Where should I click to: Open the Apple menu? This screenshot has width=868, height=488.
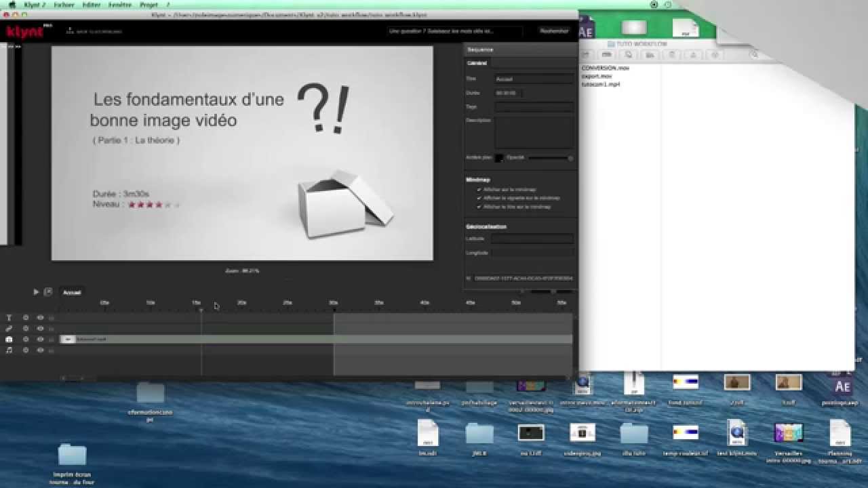(12, 5)
